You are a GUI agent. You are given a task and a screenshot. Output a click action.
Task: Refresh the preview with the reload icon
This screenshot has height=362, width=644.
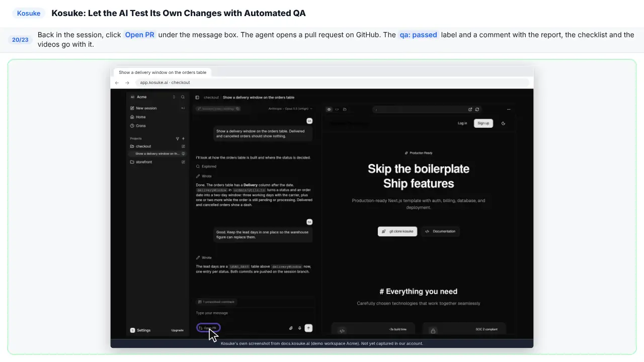(x=477, y=109)
